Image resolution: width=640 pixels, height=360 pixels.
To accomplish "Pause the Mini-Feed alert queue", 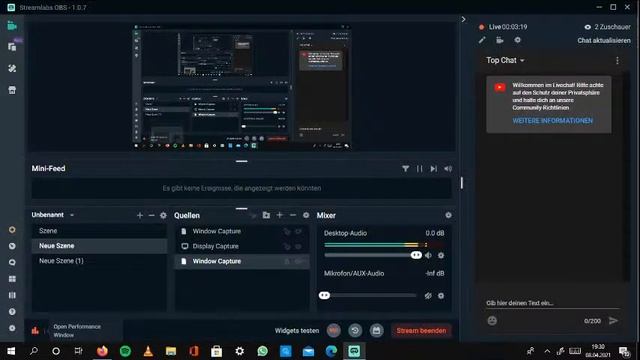I will (x=420, y=169).
